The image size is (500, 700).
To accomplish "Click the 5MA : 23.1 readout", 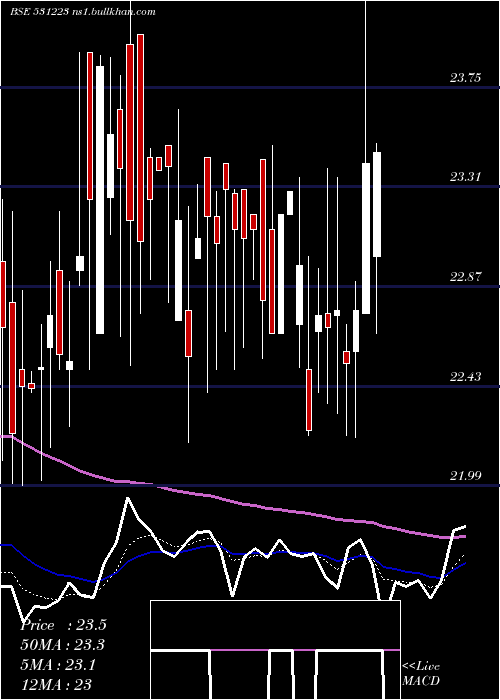I will click(58, 665).
